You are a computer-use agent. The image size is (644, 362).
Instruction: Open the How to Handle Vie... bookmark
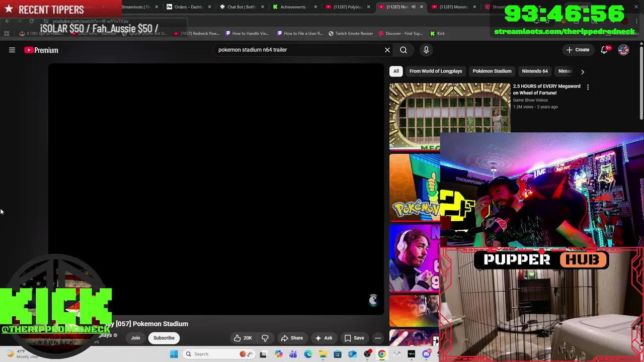coord(247,33)
